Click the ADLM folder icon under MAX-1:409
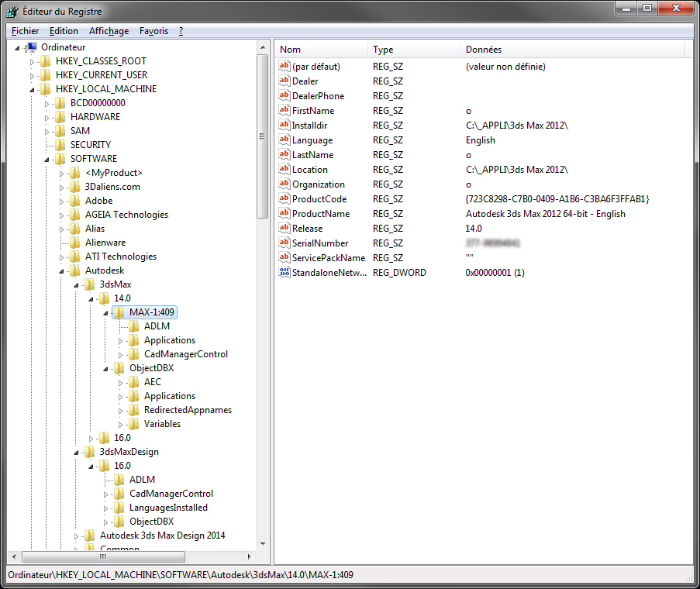This screenshot has height=589, width=700. (x=134, y=326)
